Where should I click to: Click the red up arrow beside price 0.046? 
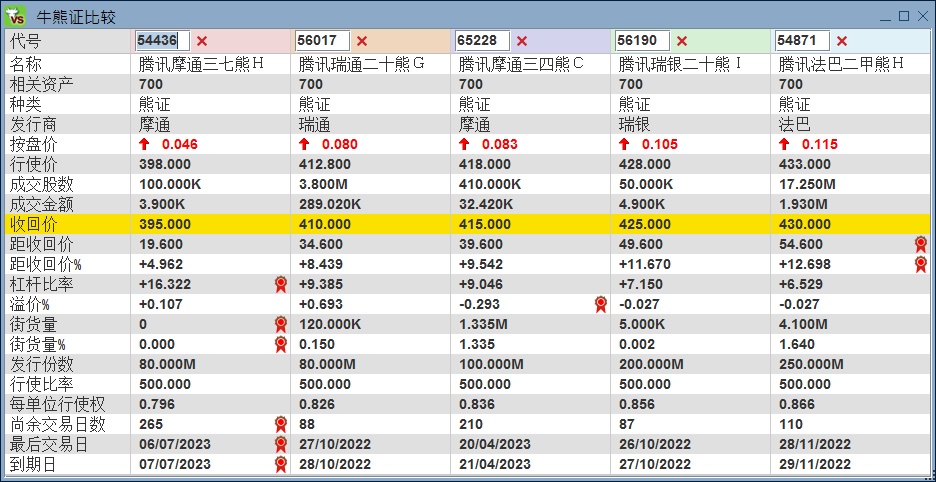point(144,144)
